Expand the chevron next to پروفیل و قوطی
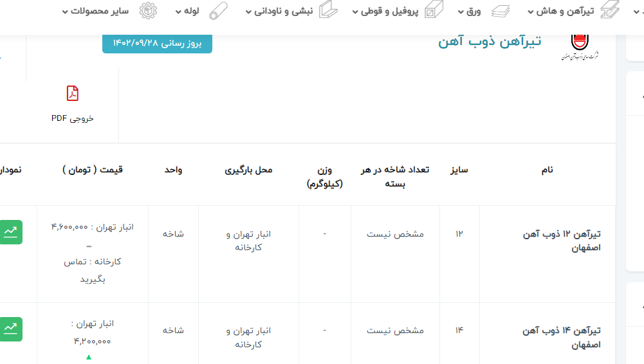The image size is (644, 364). pyautogui.click(x=354, y=12)
